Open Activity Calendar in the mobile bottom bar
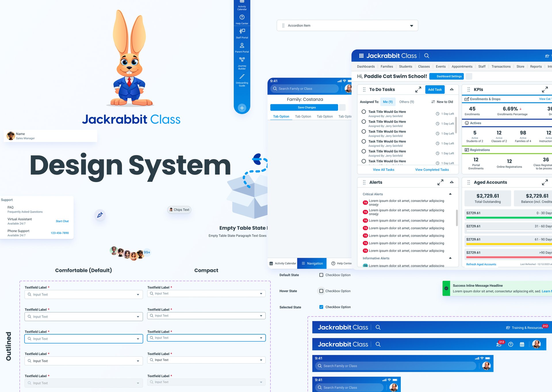 [283, 263]
